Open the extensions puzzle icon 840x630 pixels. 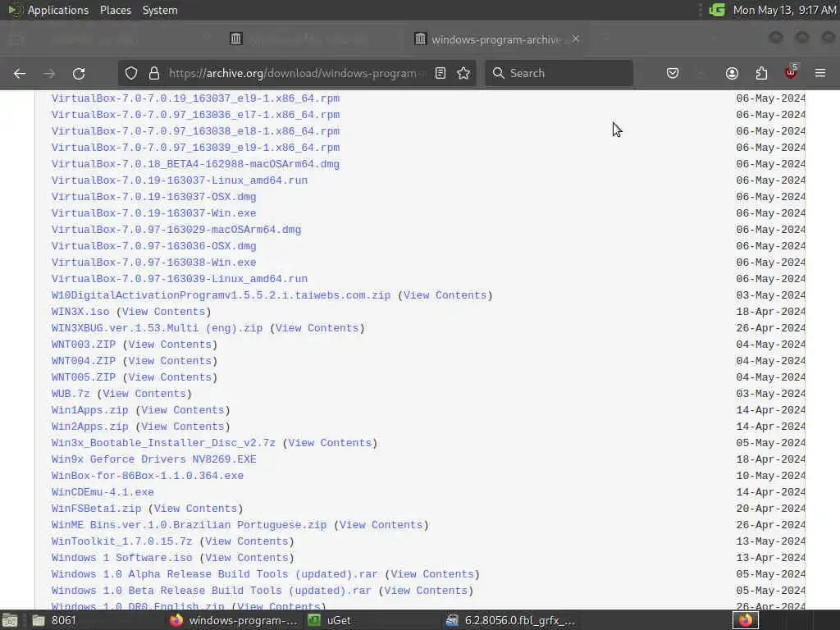coord(761,73)
